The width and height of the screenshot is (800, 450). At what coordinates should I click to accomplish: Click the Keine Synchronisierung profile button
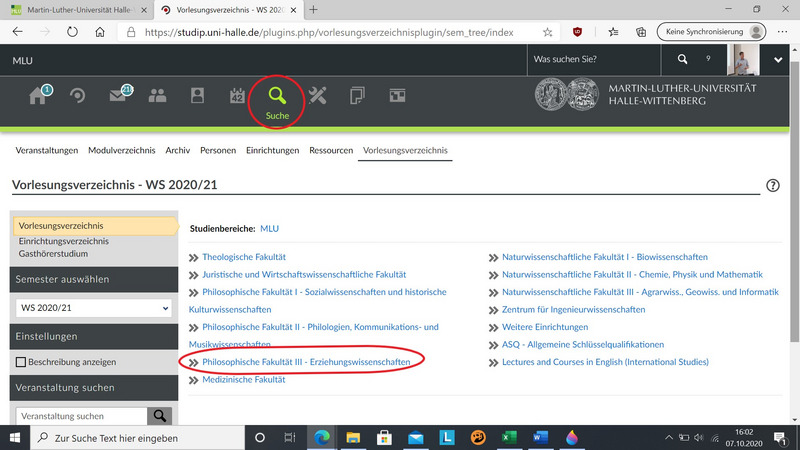click(711, 32)
